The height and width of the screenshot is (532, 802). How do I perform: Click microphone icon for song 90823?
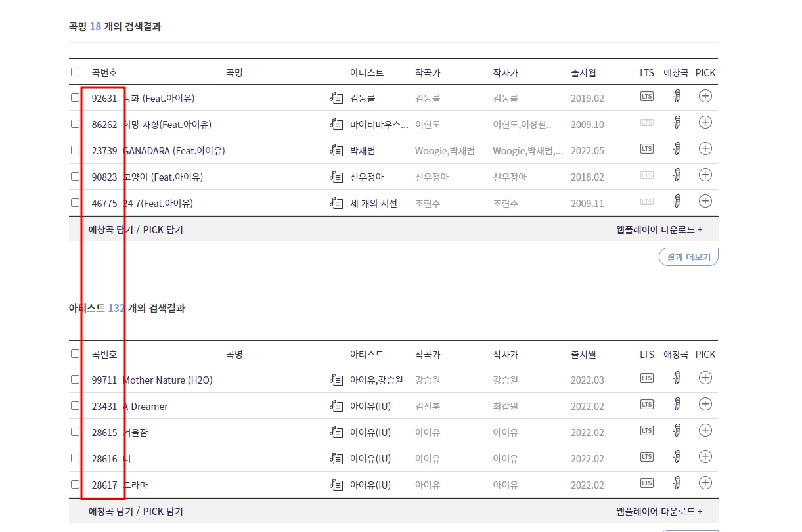(677, 175)
